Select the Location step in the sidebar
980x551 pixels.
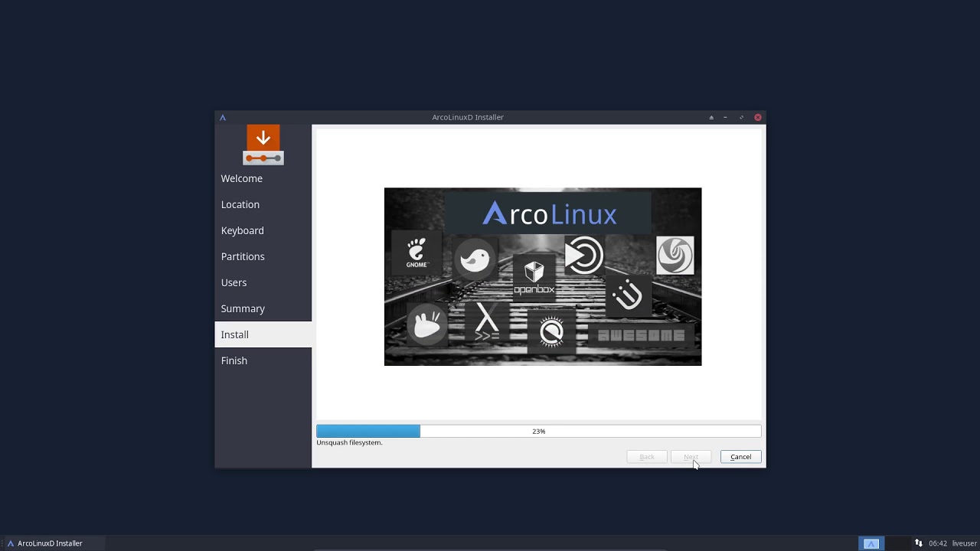pos(263,204)
